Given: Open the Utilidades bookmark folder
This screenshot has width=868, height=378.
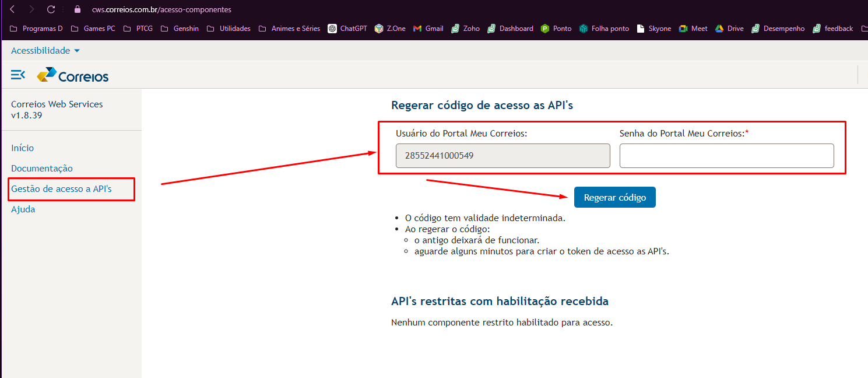Looking at the screenshot, I should coord(229,28).
